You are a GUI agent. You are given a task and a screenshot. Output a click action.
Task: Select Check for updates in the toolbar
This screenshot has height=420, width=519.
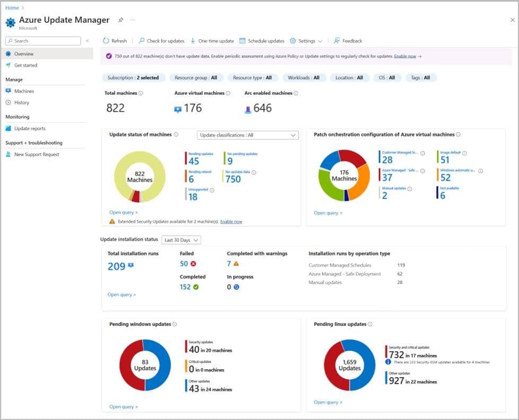(x=161, y=41)
